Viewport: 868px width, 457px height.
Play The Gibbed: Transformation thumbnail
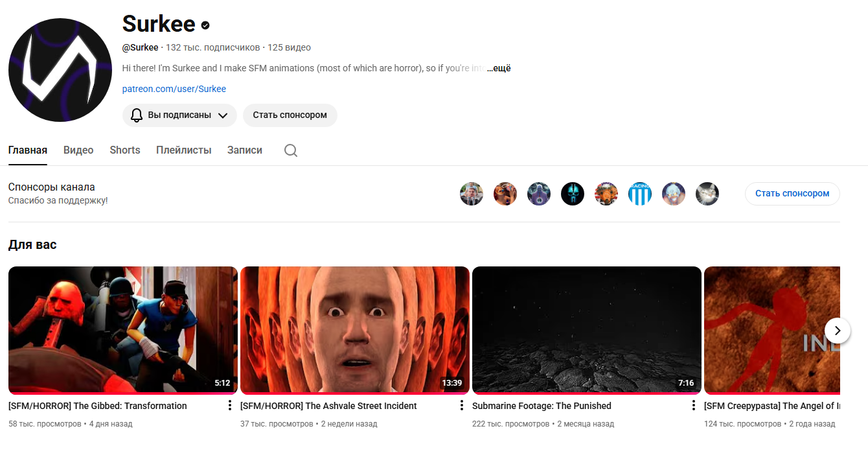tap(123, 330)
